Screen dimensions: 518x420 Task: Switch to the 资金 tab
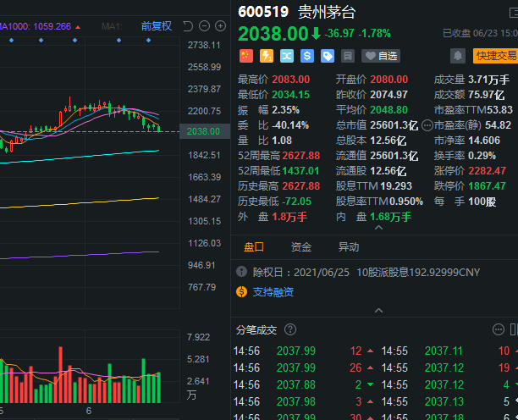[301, 247]
